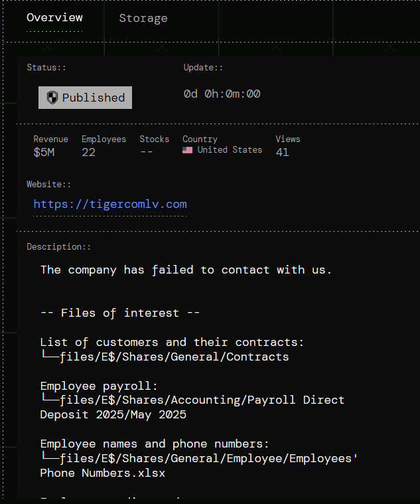Click the Description section label
This screenshot has width=420, height=504.
tap(58, 246)
